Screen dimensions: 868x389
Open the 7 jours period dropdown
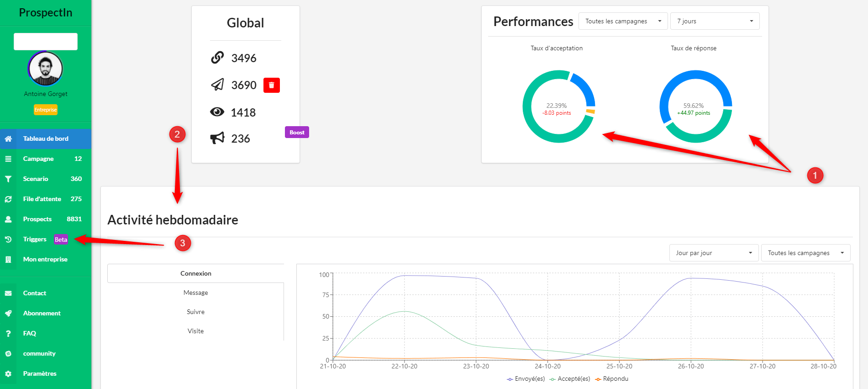point(715,21)
